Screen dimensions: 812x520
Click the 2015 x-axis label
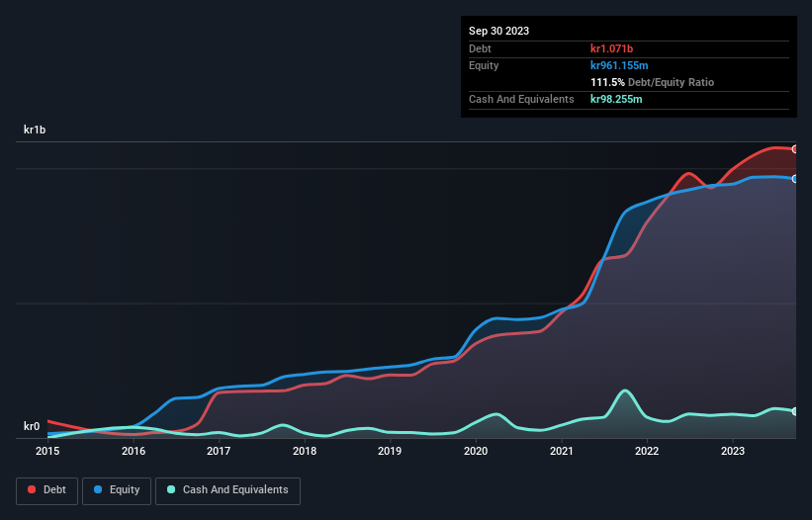(47, 451)
